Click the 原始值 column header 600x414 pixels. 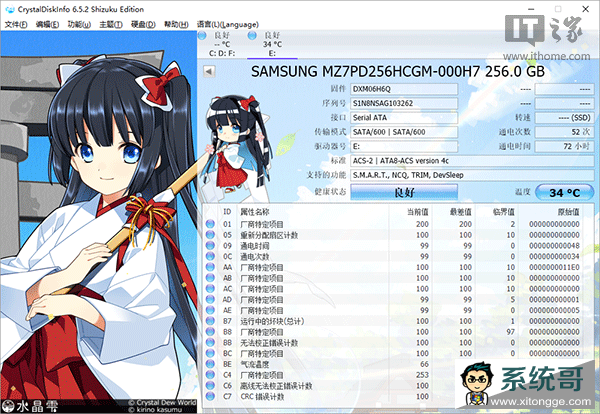pos(568,212)
